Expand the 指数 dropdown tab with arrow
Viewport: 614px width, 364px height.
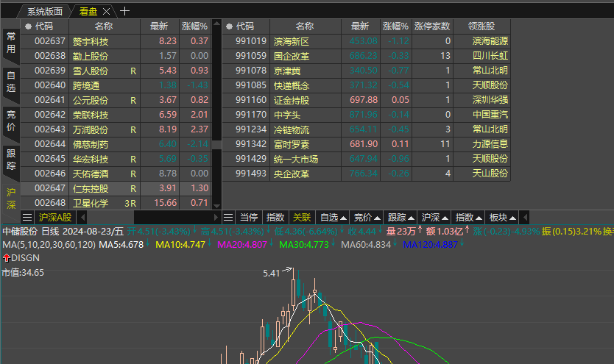pyautogui.click(x=468, y=218)
